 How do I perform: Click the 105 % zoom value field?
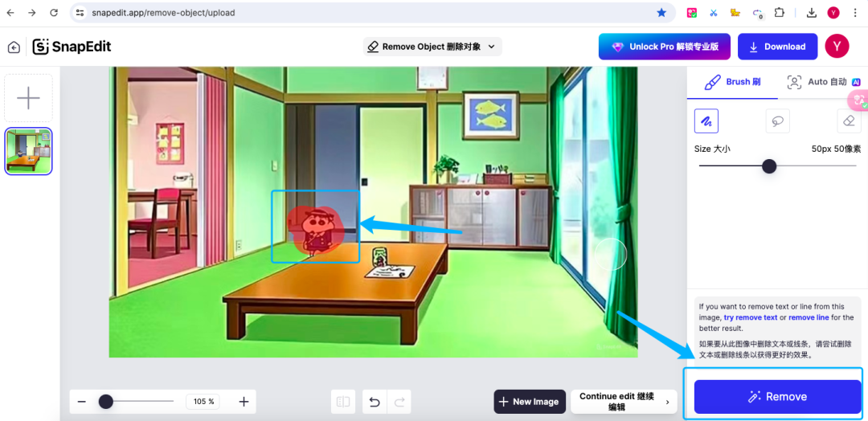point(203,402)
